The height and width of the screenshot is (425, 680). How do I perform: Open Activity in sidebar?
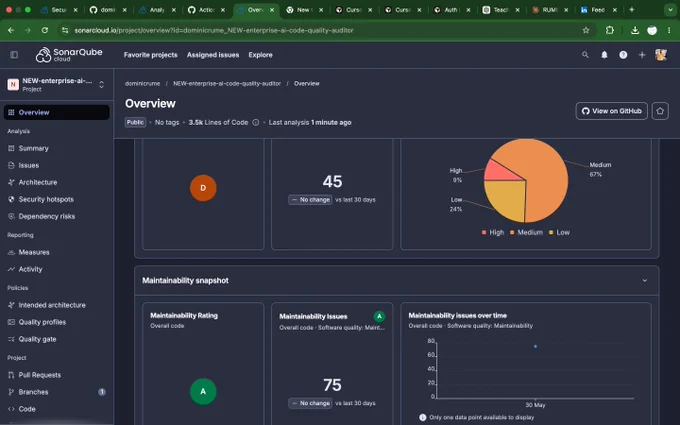(x=56, y=269)
